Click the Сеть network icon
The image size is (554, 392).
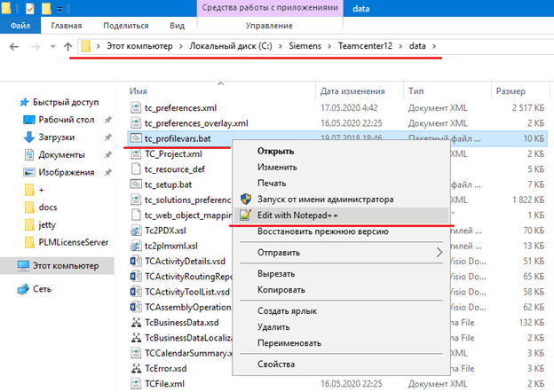pos(23,289)
